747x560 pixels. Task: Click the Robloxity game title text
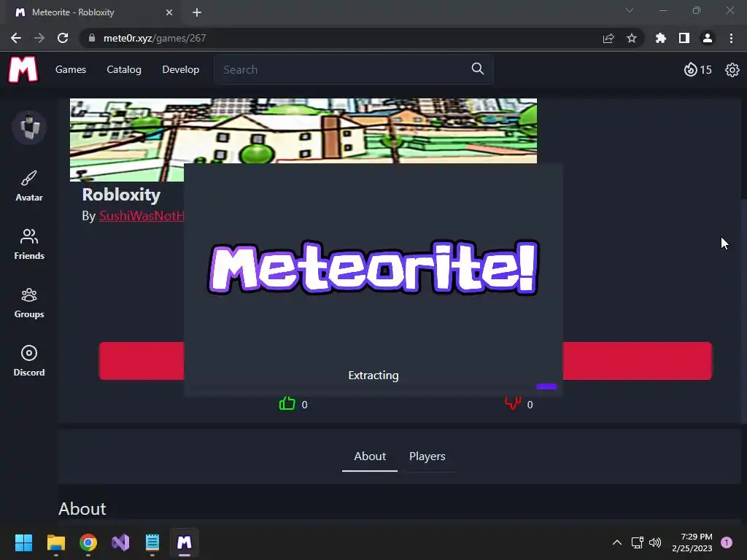(121, 195)
